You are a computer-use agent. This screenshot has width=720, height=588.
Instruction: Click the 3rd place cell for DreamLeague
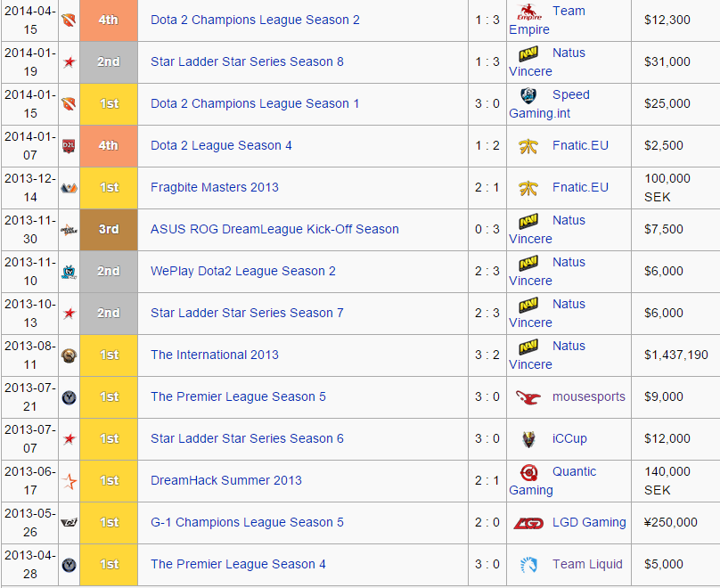pos(109,229)
